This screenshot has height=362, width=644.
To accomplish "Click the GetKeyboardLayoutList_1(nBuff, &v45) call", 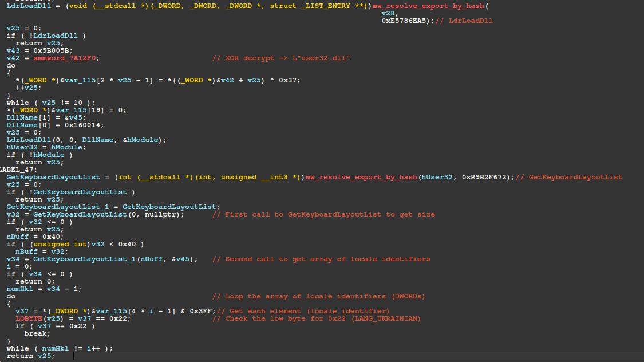I will (115, 259).
